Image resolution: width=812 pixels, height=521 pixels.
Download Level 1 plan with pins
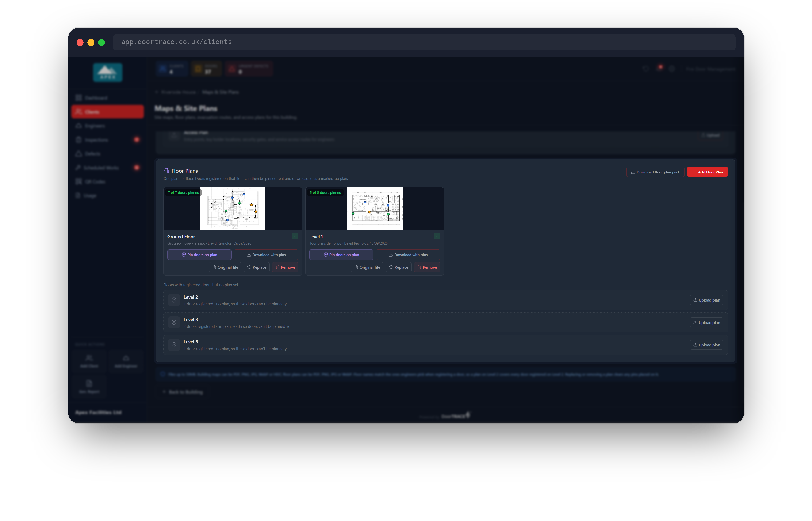click(408, 255)
